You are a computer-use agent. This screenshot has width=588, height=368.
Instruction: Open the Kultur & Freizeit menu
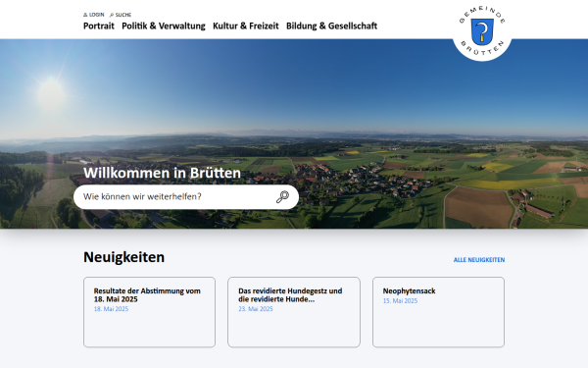246,26
